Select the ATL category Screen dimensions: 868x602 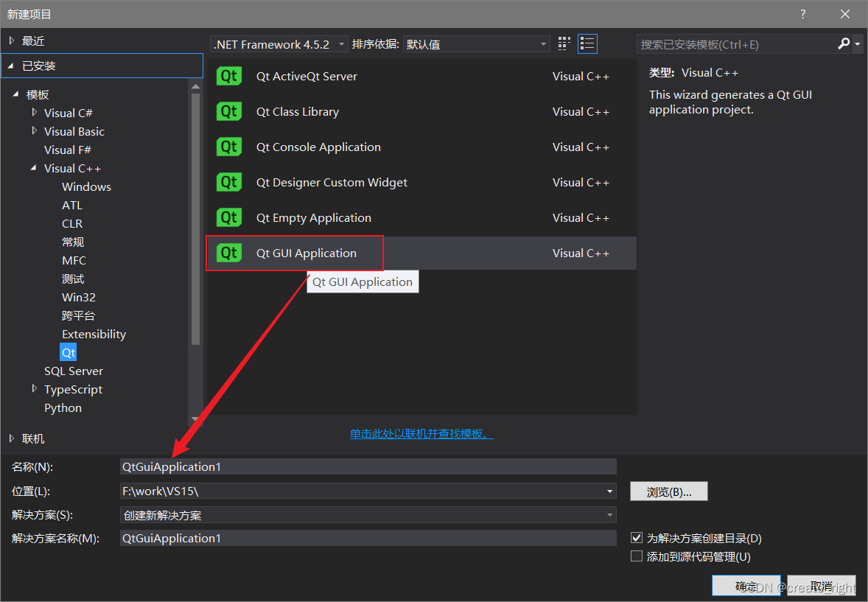click(x=72, y=205)
